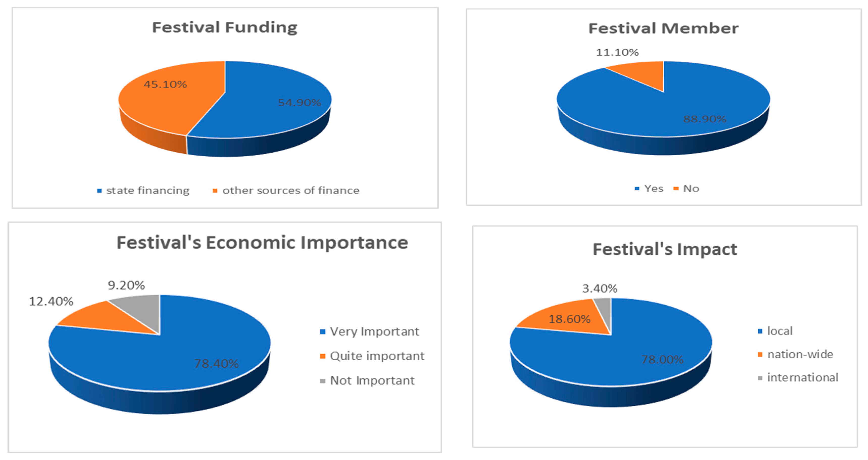This screenshot has width=868, height=460.
Task: Click the 12.40% data label
Action: pyautogui.click(x=51, y=301)
